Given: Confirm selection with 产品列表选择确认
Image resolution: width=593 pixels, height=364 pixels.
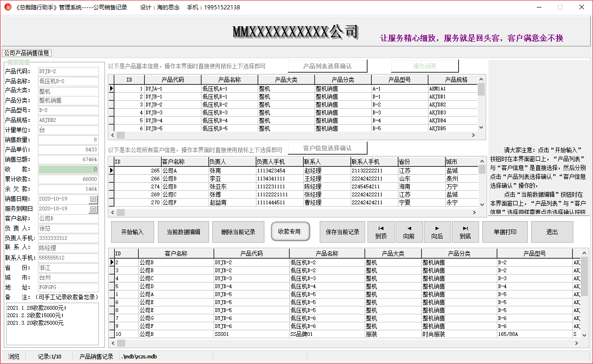Looking at the screenshot, I should tap(327, 66).
